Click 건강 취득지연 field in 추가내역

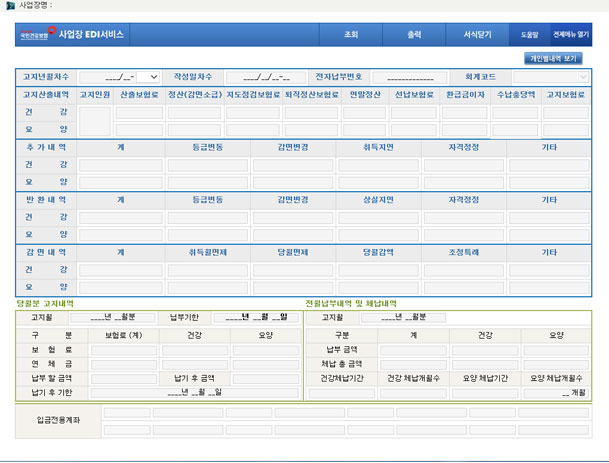tap(378, 165)
